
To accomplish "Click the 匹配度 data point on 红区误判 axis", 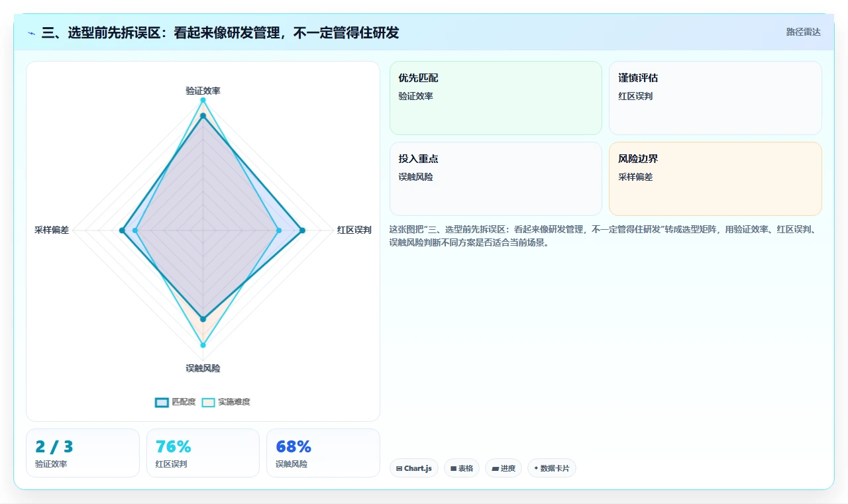I will (302, 230).
